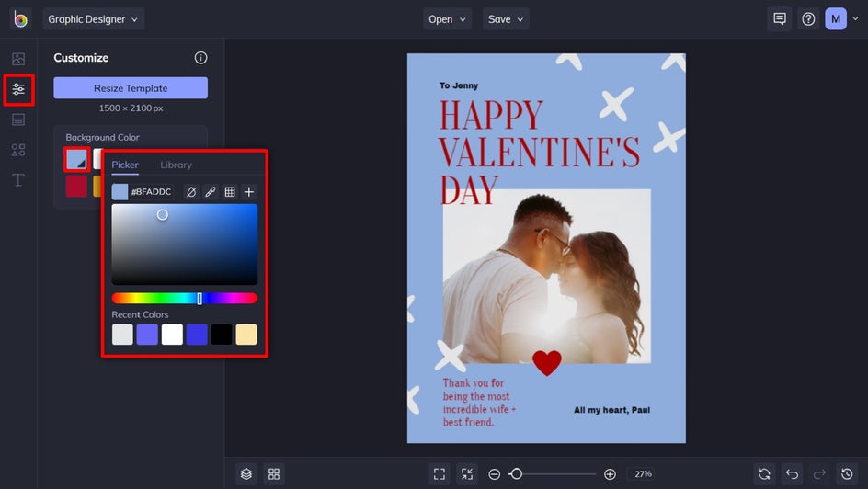868x489 pixels.
Task: Click the 27% zoom value field
Action: pos(643,474)
